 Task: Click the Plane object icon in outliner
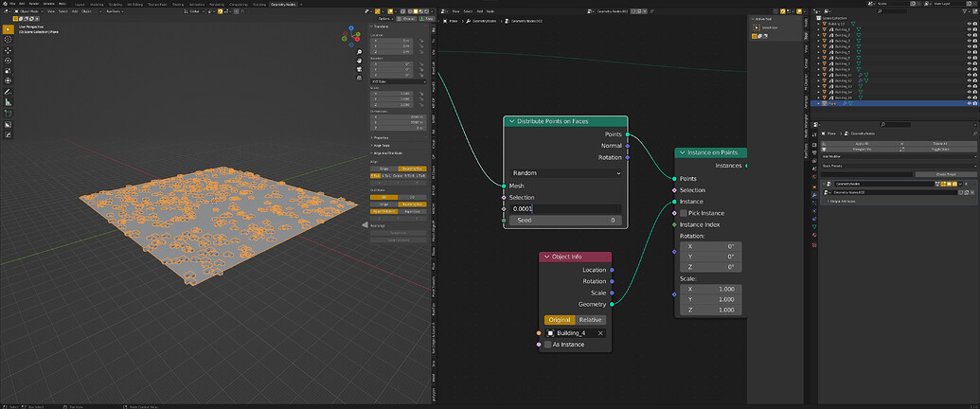tap(825, 103)
